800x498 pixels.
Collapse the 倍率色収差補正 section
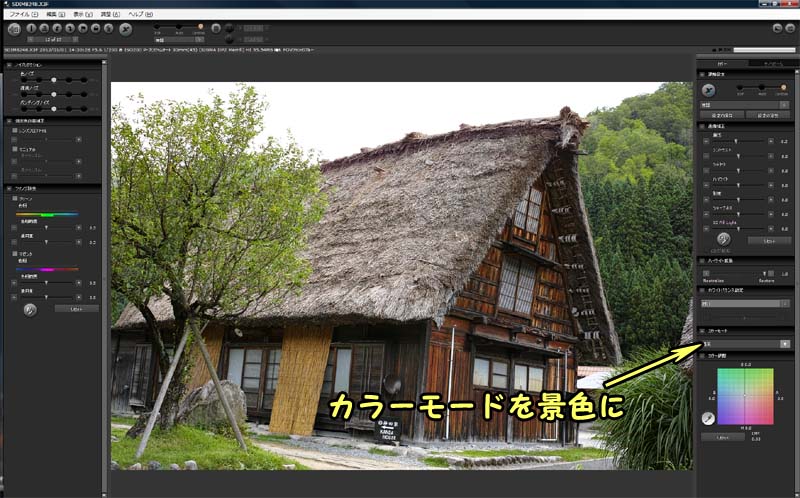tap(9, 121)
